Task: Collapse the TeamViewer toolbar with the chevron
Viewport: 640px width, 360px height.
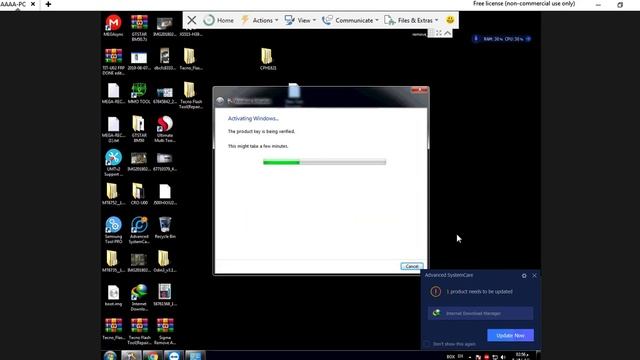Action: pos(448,33)
